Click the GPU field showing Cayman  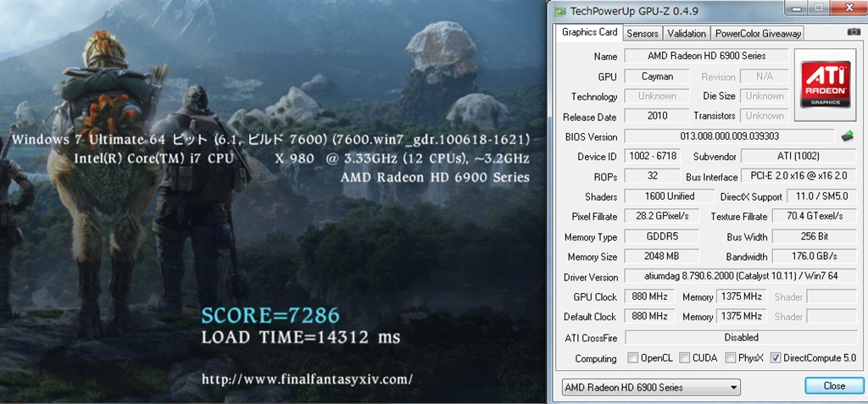click(657, 76)
